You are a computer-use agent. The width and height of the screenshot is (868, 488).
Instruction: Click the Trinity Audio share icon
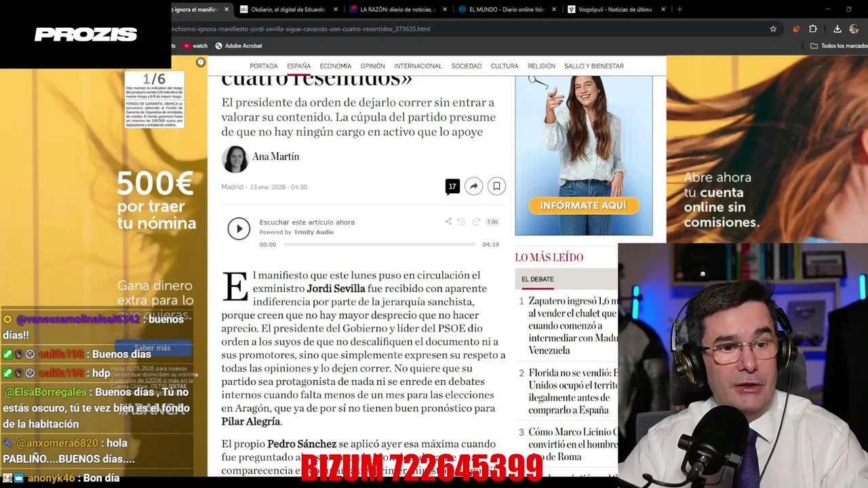point(448,222)
